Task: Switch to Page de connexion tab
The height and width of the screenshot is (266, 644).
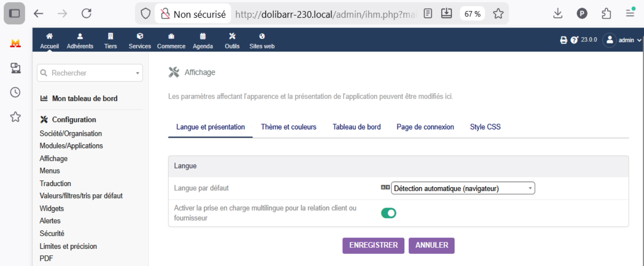Action: [x=425, y=127]
